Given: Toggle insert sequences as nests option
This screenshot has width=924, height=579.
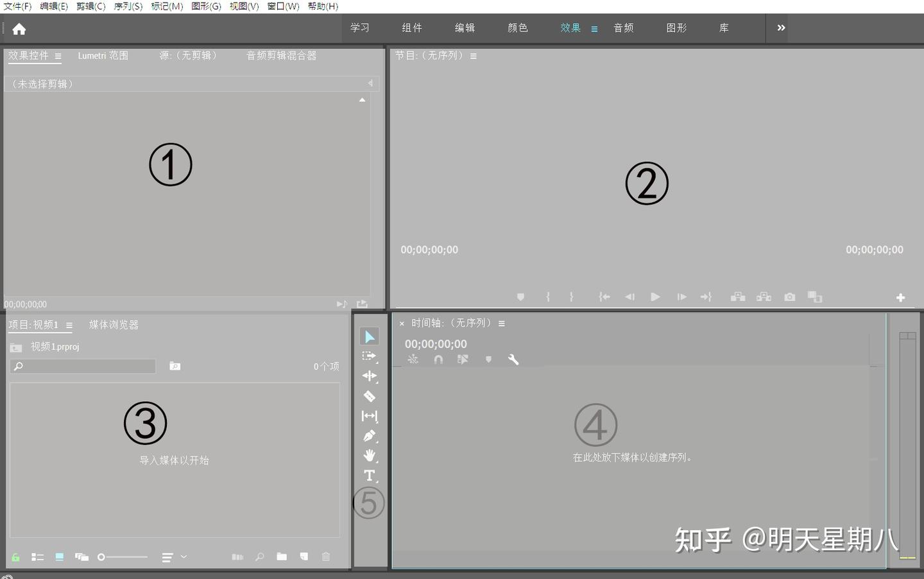Looking at the screenshot, I should 413,359.
